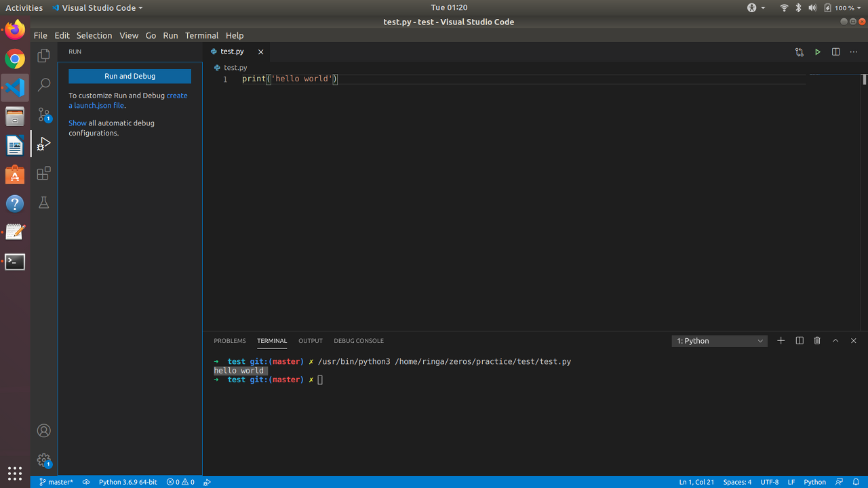The image size is (868, 488).
Task: Split the terminal pane
Action: 800,340
